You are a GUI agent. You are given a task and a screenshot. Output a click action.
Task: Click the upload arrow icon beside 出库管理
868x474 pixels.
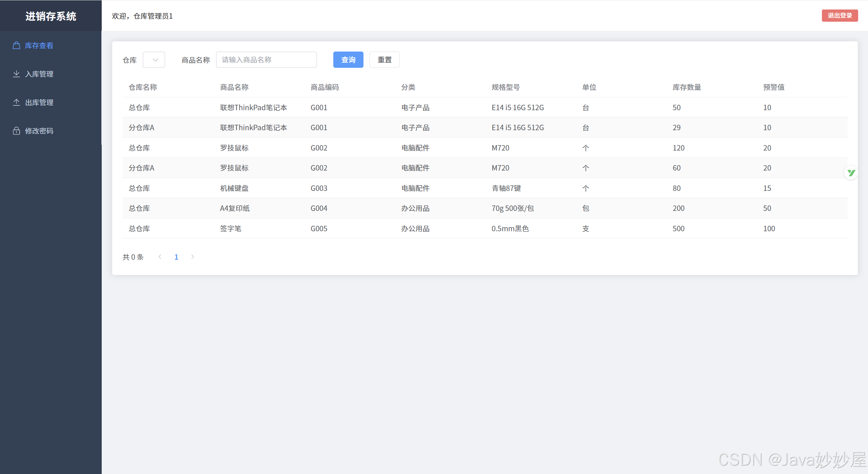click(x=16, y=102)
